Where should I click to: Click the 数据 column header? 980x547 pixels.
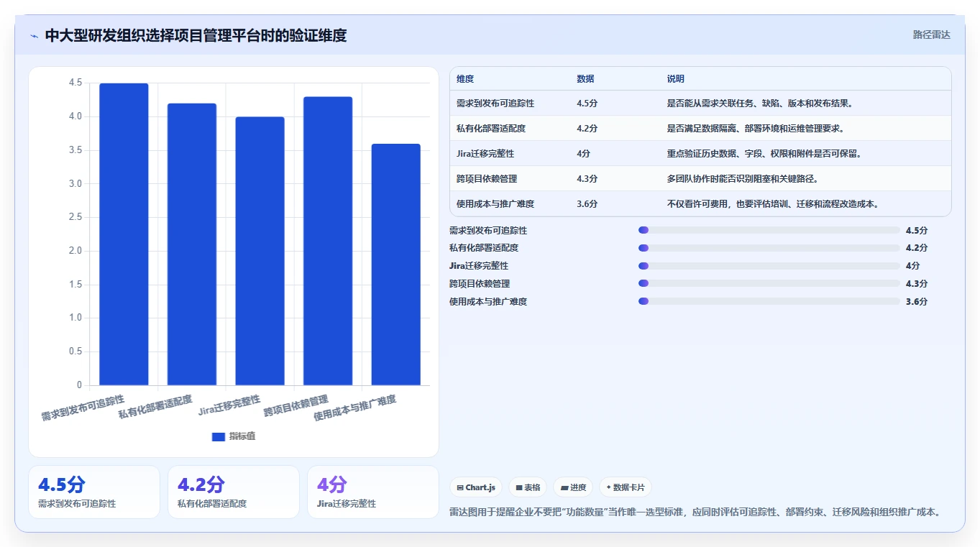pyautogui.click(x=585, y=79)
